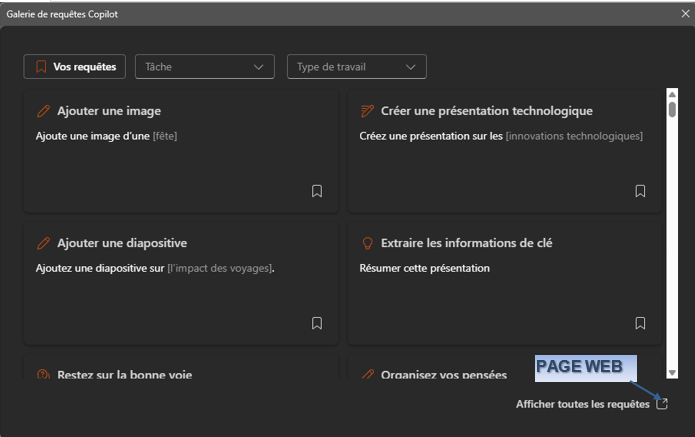Click the Tâche dropdown chevron arrow
The height and width of the screenshot is (437, 695).
258,67
